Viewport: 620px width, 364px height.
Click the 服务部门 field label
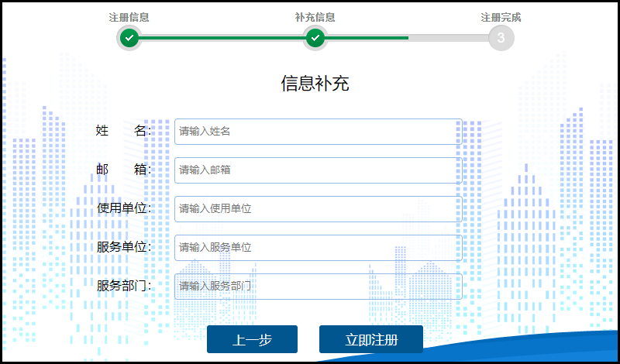point(124,285)
